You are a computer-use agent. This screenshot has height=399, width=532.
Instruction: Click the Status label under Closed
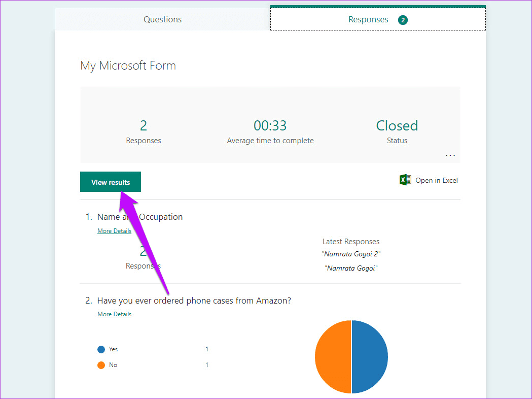pos(397,141)
